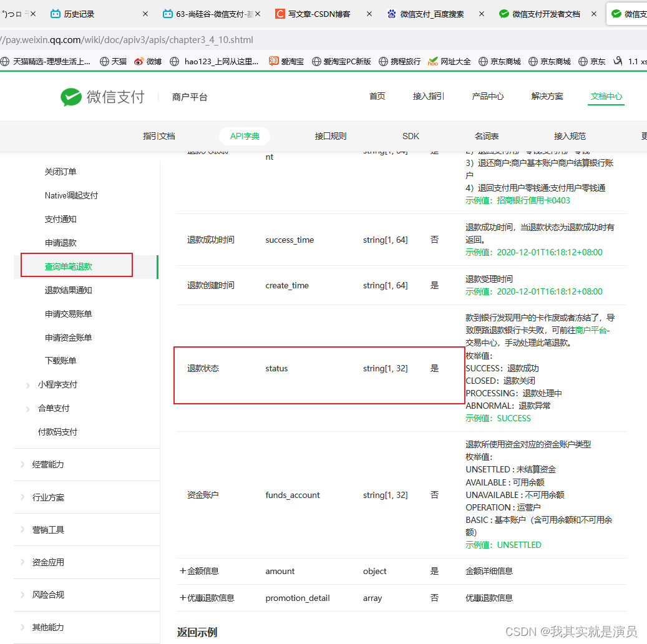Expand the 合单支付 chevron
Image resolution: width=647 pixels, height=644 pixels.
[x=27, y=409]
